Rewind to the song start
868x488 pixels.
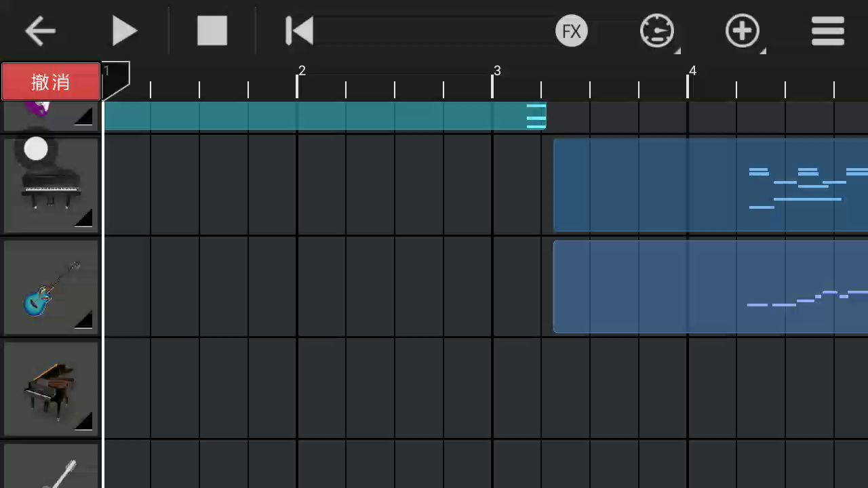pyautogui.click(x=299, y=31)
